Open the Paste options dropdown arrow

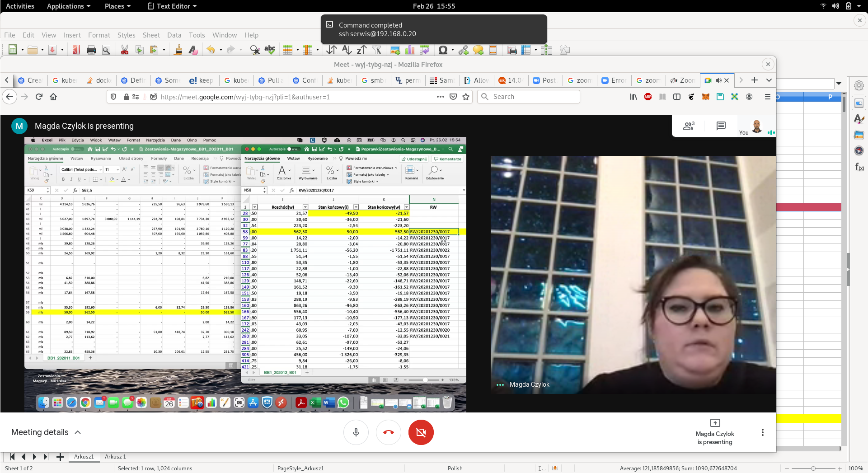(164, 50)
